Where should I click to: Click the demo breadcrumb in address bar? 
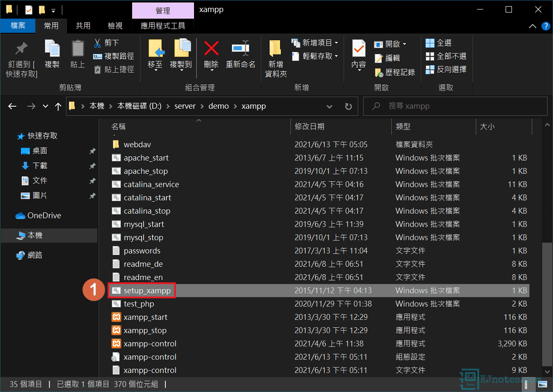point(219,106)
